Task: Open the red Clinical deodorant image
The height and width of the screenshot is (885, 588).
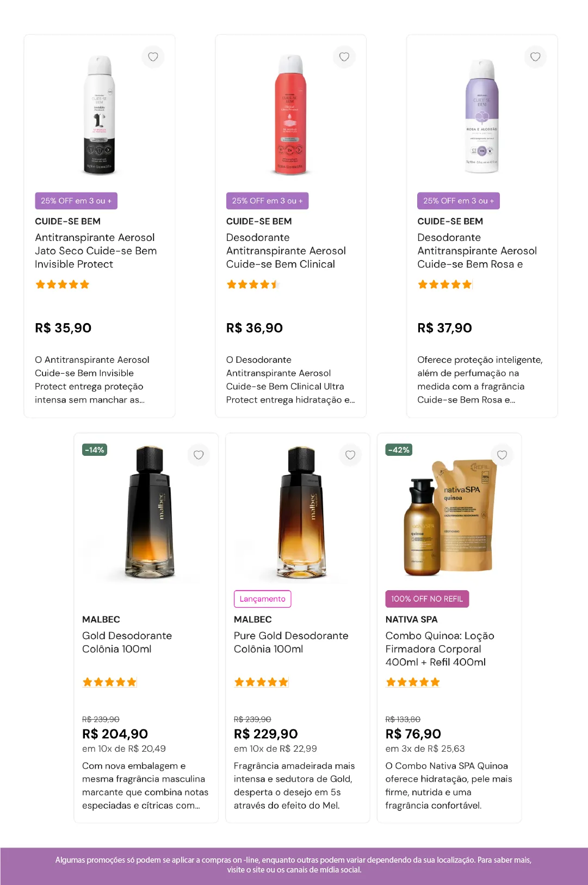Action: pyautogui.click(x=290, y=115)
